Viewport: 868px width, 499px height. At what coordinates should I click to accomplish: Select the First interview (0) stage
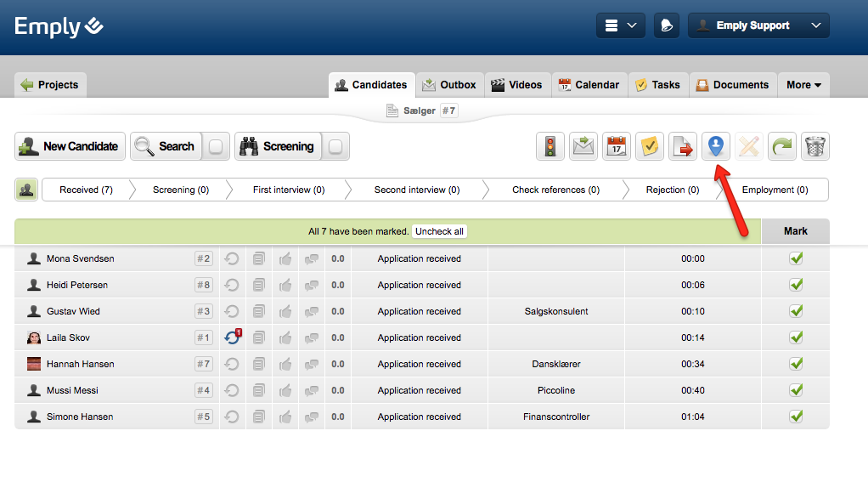[288, 190]
